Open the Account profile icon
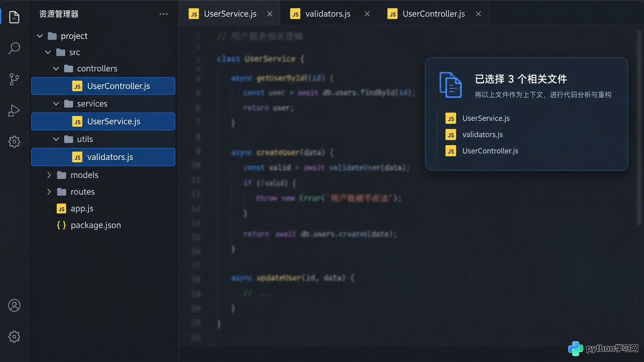This screenshot has height=362, width=644. [x=14, y=306]
